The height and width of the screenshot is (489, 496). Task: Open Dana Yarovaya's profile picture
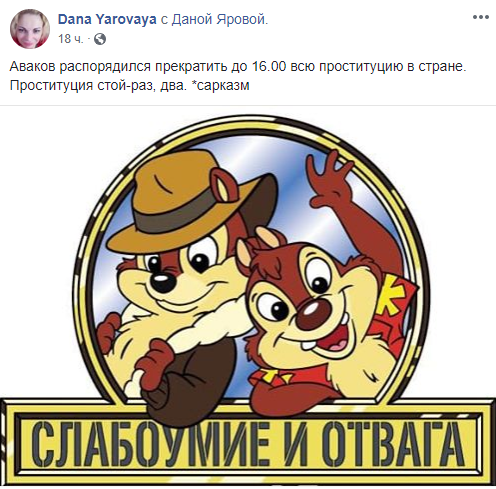(30, 29)
